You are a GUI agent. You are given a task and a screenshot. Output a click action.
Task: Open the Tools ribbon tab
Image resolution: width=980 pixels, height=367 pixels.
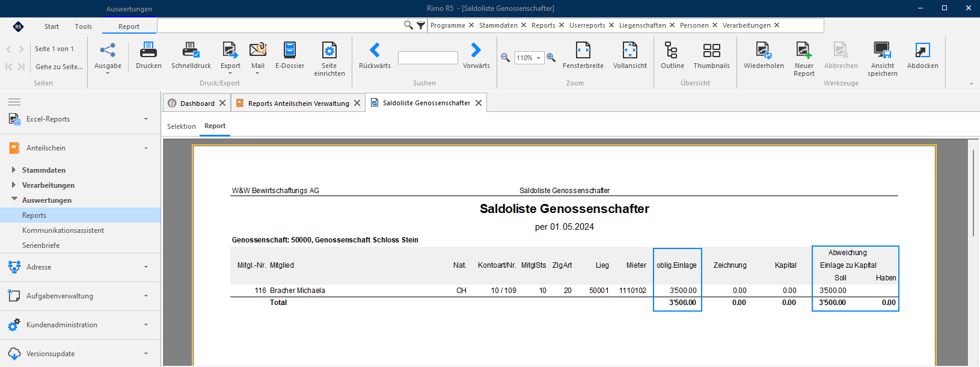pos(84,26)
